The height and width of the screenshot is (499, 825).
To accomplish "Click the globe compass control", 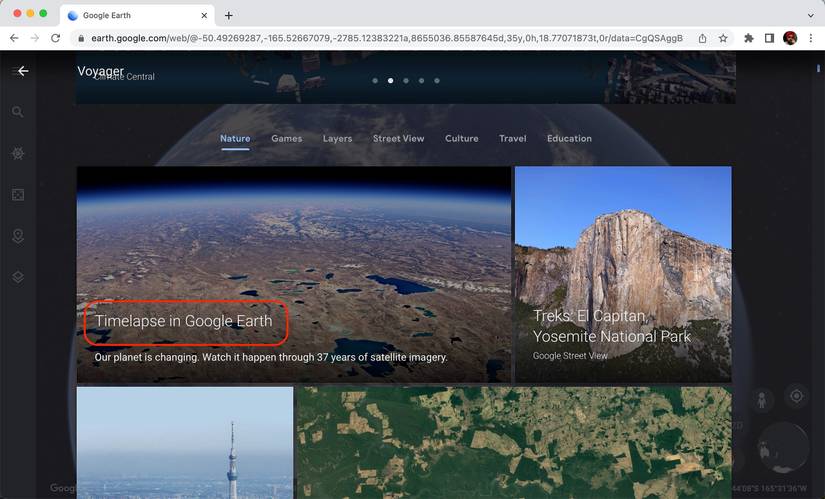I will point(783,447).
